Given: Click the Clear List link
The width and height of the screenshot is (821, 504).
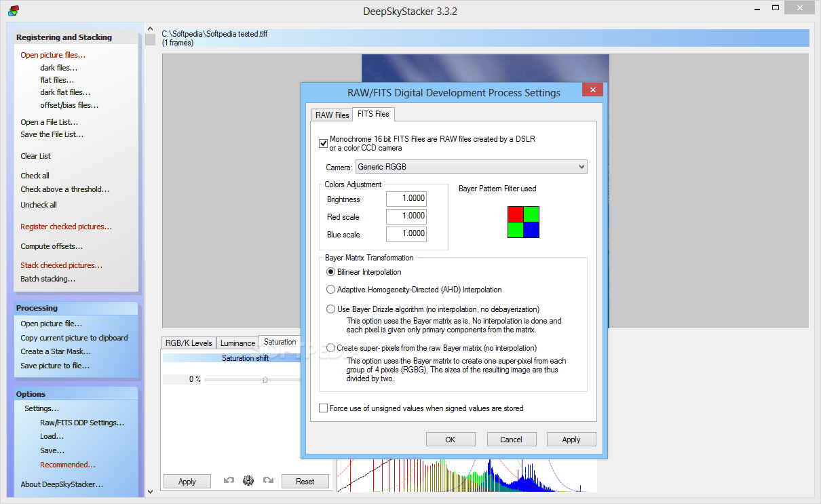Looking at the screenshot, I should click(36, 156).
